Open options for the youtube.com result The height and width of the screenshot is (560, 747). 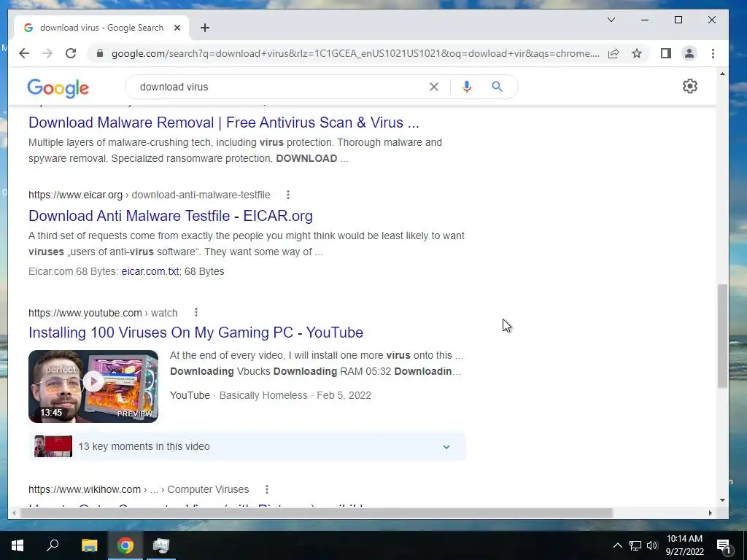196,312
